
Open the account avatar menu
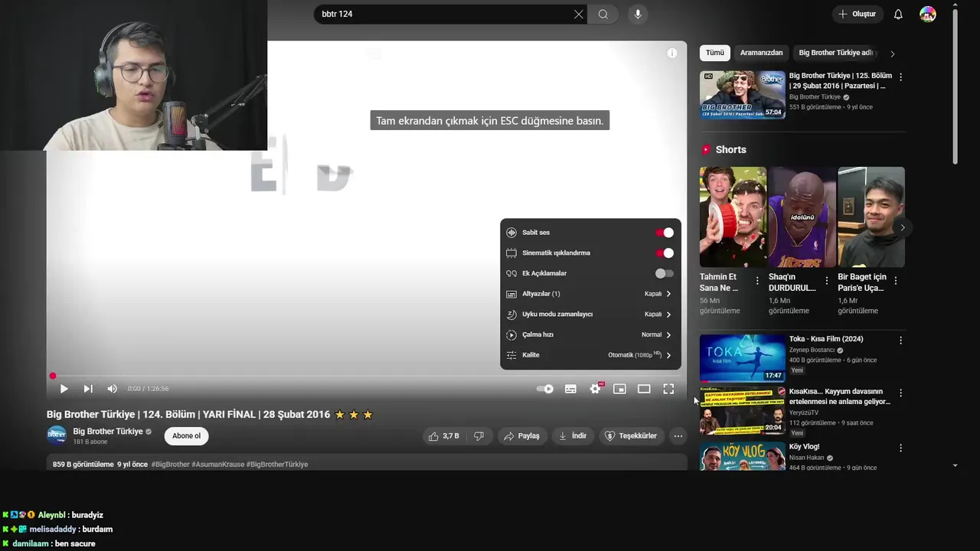pyautogui.click(x=928, y=14)
